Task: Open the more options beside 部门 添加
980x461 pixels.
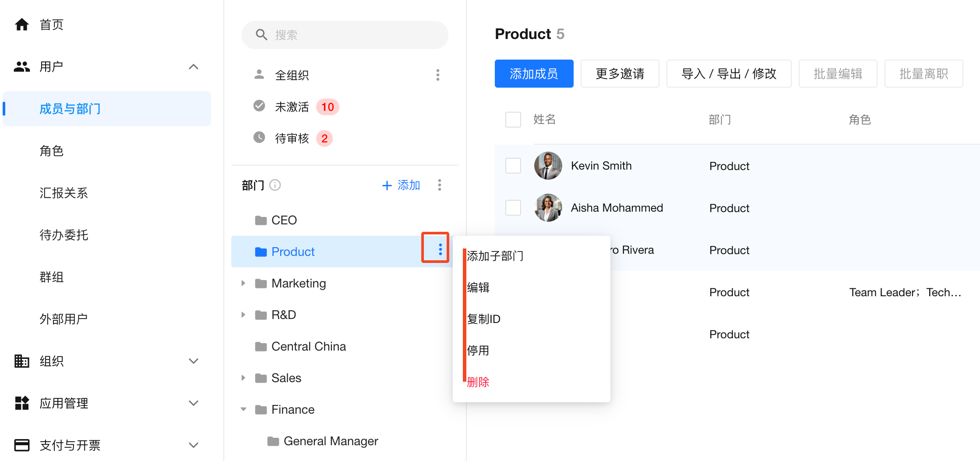Action: click(439, 185)
